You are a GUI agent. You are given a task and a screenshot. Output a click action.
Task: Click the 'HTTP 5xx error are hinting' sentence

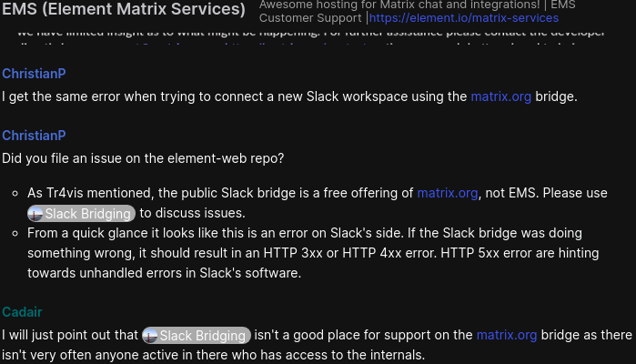click(x=520, y=253)
